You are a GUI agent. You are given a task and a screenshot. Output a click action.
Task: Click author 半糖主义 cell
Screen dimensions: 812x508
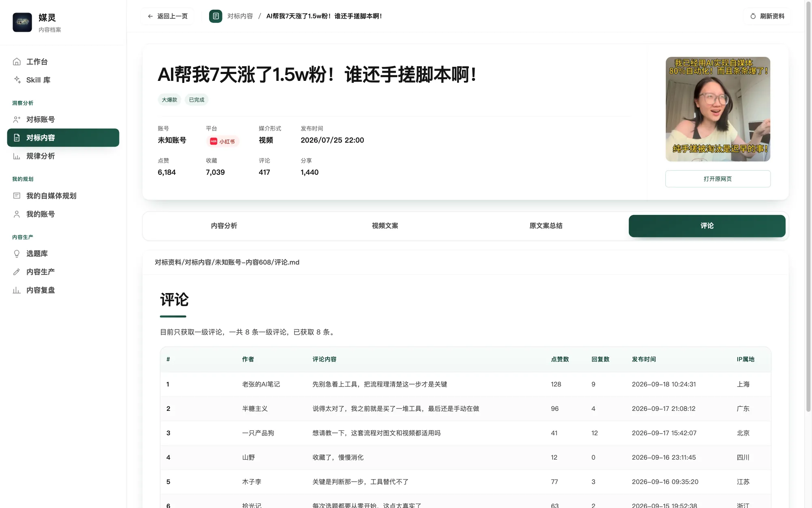pyautogui.click(x=255, y=409)
